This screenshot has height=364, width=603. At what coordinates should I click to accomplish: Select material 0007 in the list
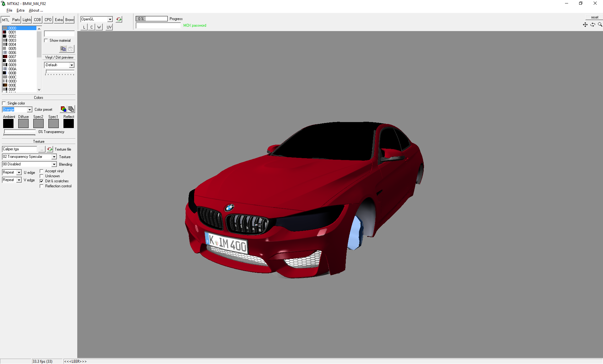(x=19, y=57)
